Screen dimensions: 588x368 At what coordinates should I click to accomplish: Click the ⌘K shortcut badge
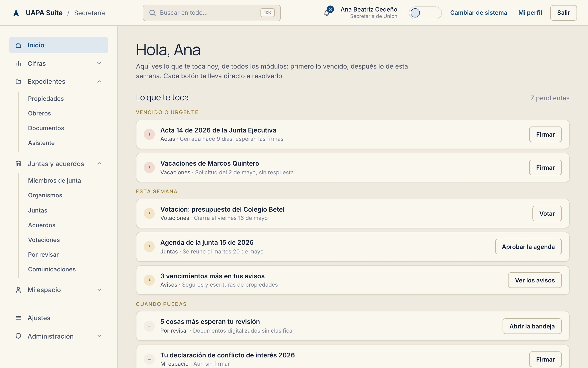tap(268, 13)
